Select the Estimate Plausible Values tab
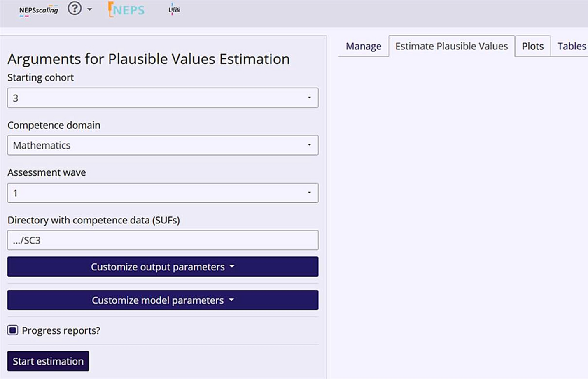 click(x=452, y=46)
